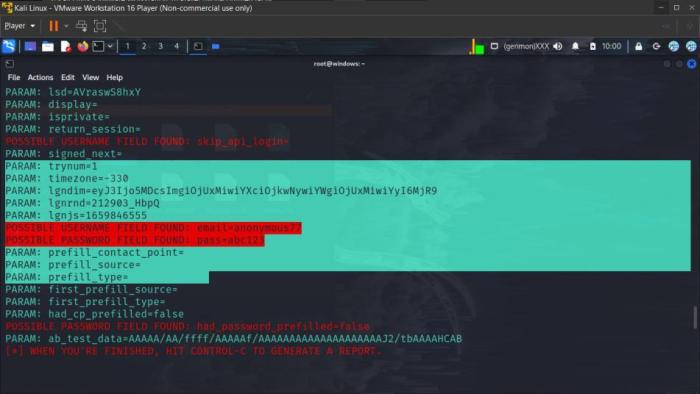Viewport: 700px width, 394px height.
Task: Open the File menu in terminal
Action: coord(14,78)
